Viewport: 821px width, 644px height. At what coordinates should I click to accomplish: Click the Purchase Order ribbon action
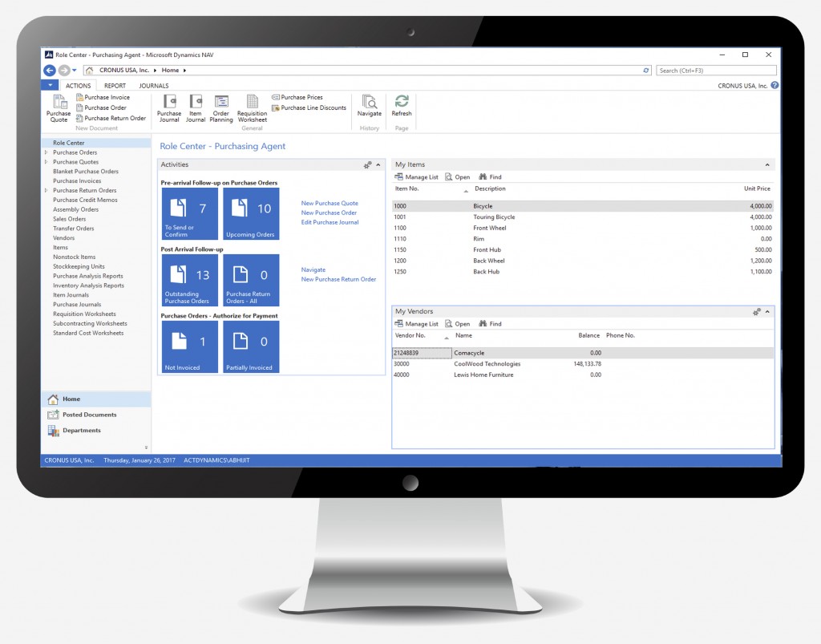click(x=101, y=107)
